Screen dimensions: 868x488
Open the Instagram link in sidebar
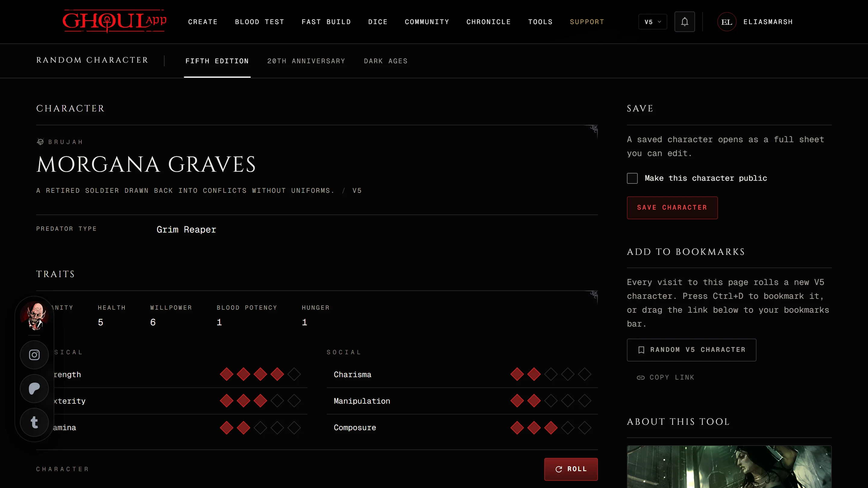coord(34,355)
